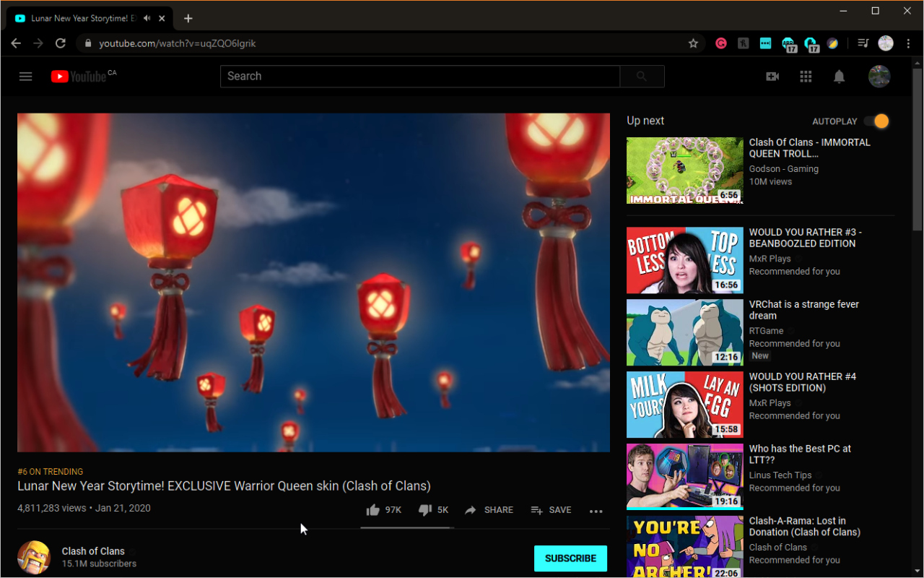924x578 pixels.
Task: Open the YouTube account avatar menu
Action: coord(879,76)
